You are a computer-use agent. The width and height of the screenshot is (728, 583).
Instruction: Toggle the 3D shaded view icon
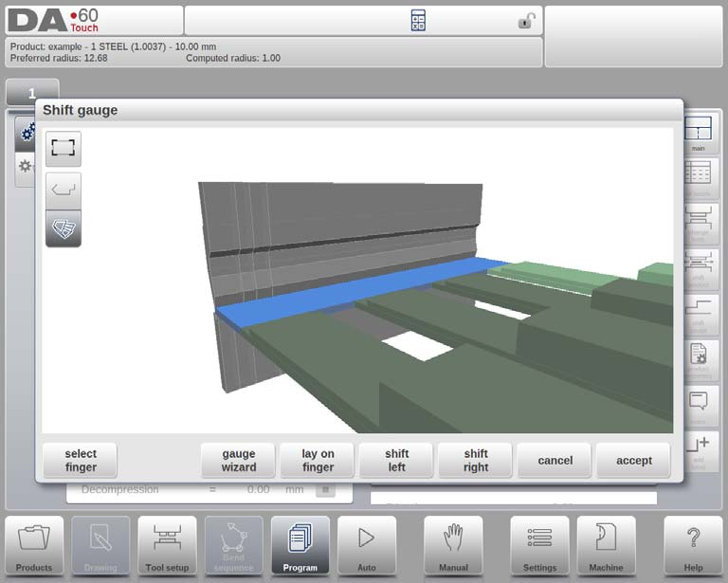coord(64,228)
